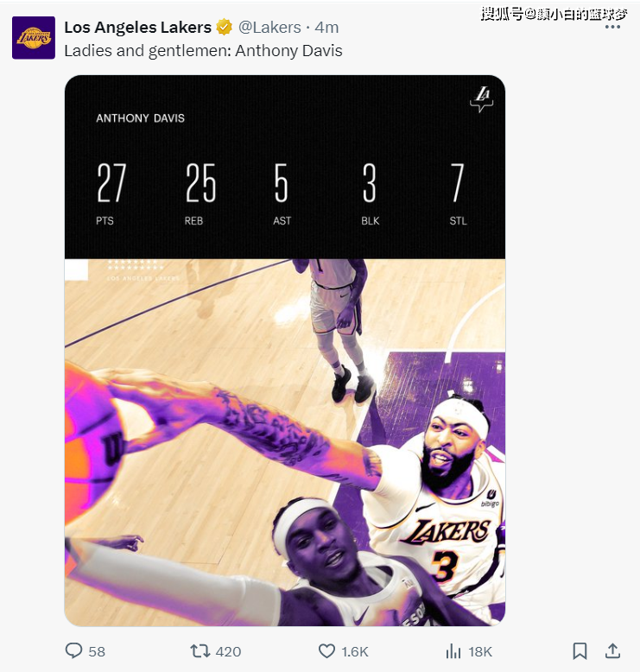640x672 pixels.
Task: Click the share upload arrow icon
Action: [612, 650]
